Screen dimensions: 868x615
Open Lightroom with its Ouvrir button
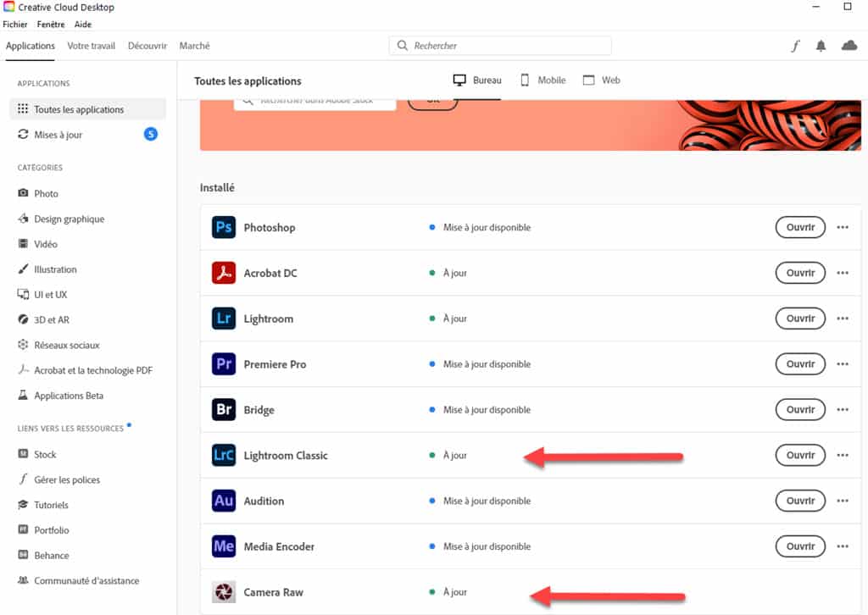[800, 319]
